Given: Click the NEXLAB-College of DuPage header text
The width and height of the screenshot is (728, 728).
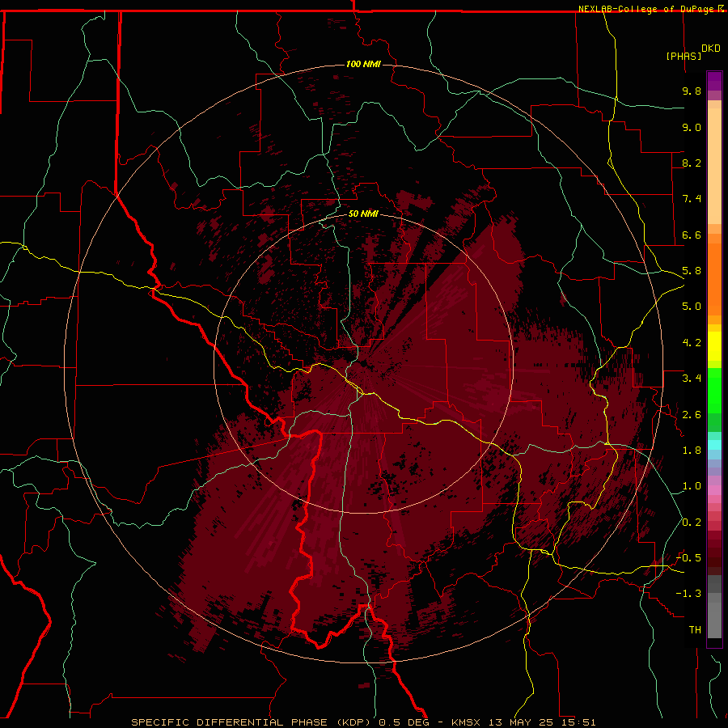Looking at the screenshot, I should coord(648,9).
